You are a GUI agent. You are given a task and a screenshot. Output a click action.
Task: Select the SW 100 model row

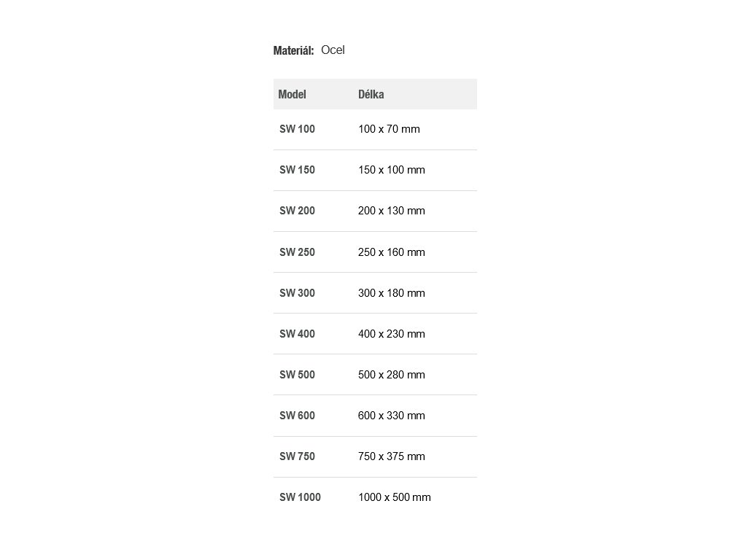click(298, 129)
